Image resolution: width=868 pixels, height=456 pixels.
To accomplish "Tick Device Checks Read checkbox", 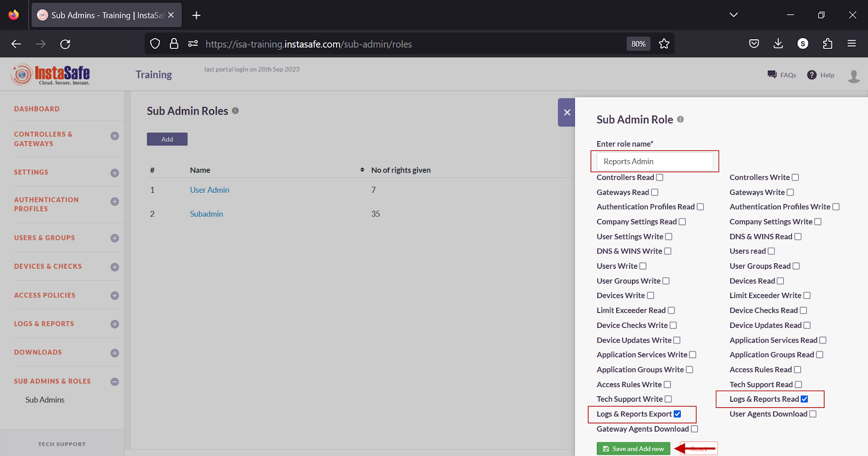I will [803, 311].
